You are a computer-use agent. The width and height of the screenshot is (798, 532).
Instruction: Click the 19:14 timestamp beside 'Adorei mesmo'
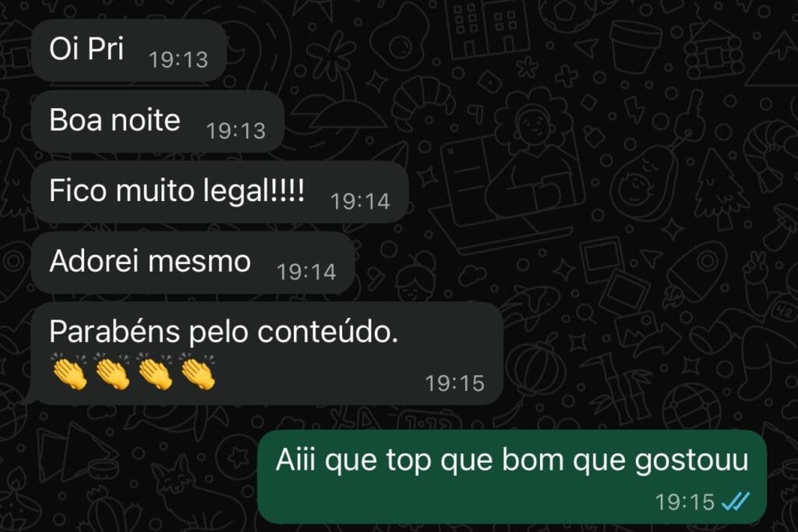click(x=306, y=272)
